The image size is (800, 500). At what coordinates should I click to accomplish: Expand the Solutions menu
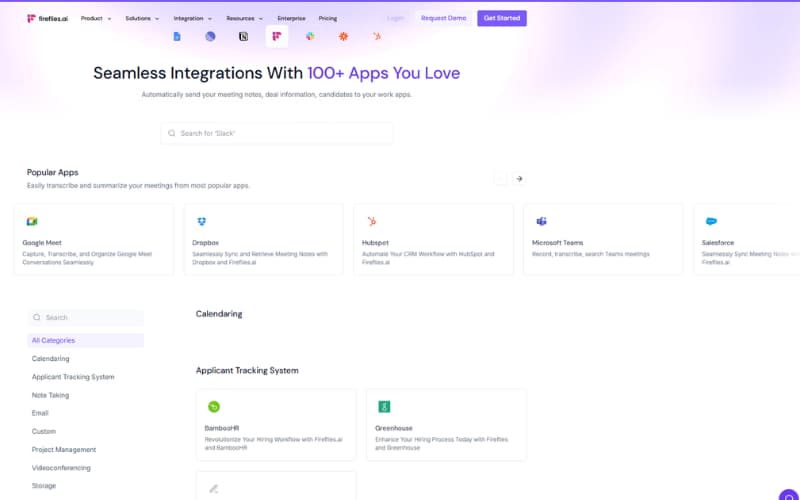(142, 18)
